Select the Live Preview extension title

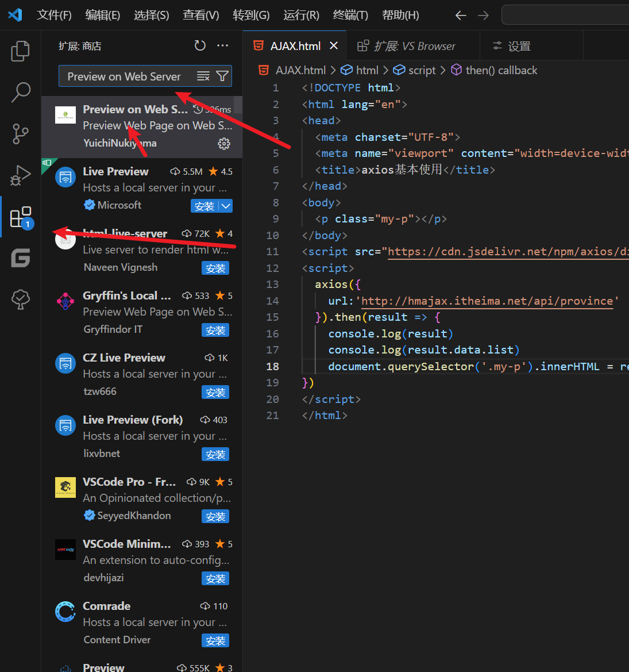pos(115,171)
